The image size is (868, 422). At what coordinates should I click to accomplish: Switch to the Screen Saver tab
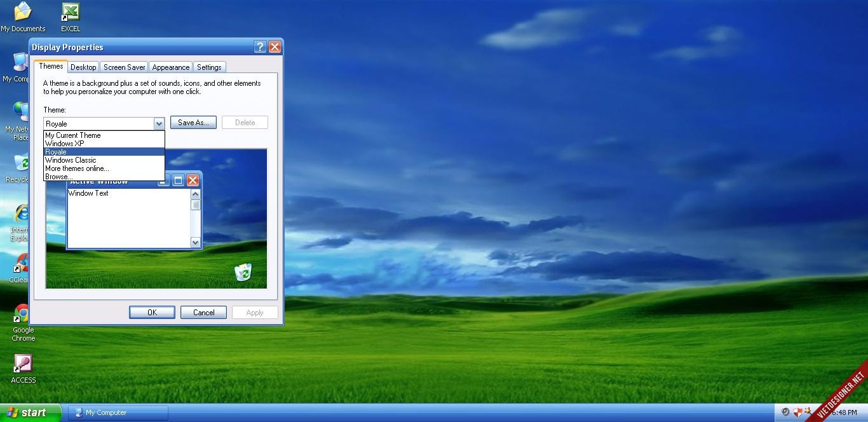(x=124, y=67)
